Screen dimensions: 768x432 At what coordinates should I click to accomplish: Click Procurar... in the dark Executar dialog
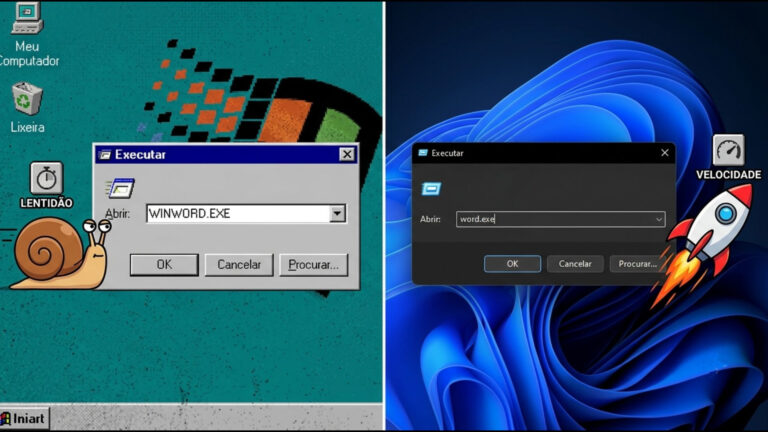click(x=638, y=264)
